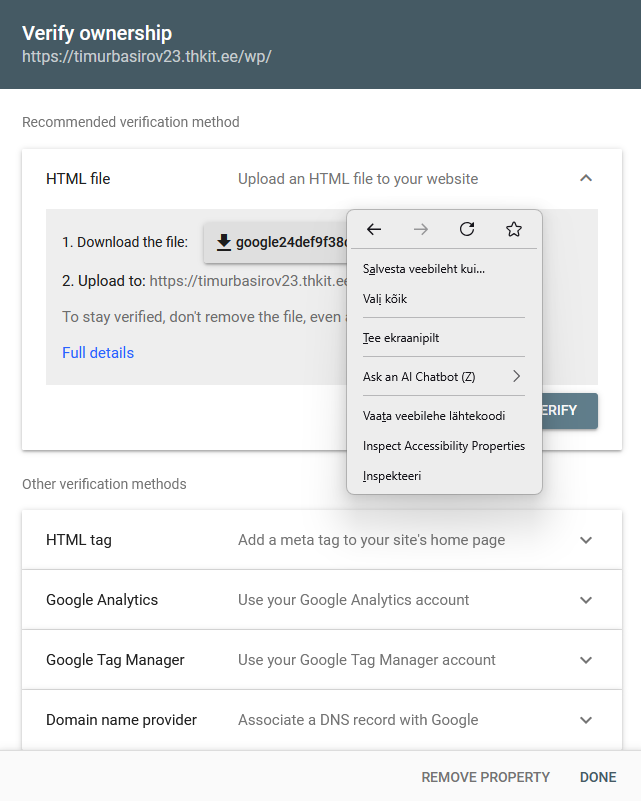Expand the Google Tag Manager method
The width and height of the screenshot is (641, 801).
coord(586,660)
